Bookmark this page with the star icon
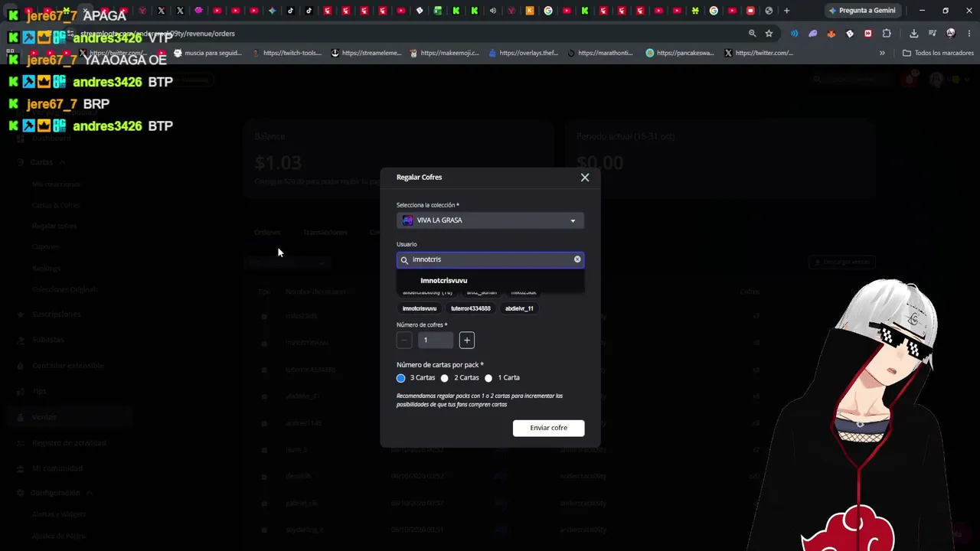980x551 pixels. point(769,34)
